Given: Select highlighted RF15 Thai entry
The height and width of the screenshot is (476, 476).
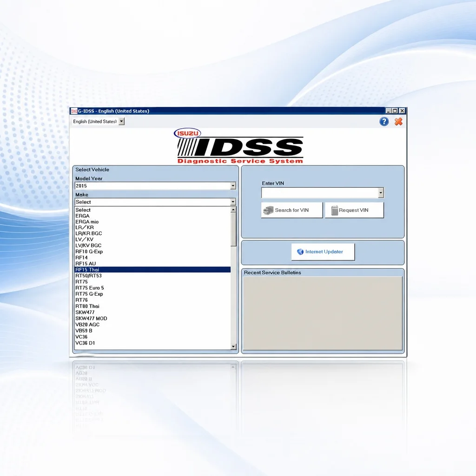Looking at the screenshot, I should pyautogui.click(x=152, y=270).
